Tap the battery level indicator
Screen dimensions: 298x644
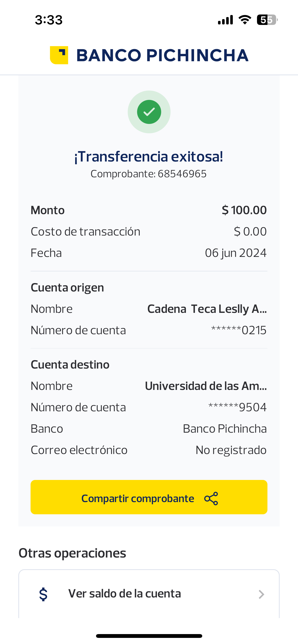[267, 20]
